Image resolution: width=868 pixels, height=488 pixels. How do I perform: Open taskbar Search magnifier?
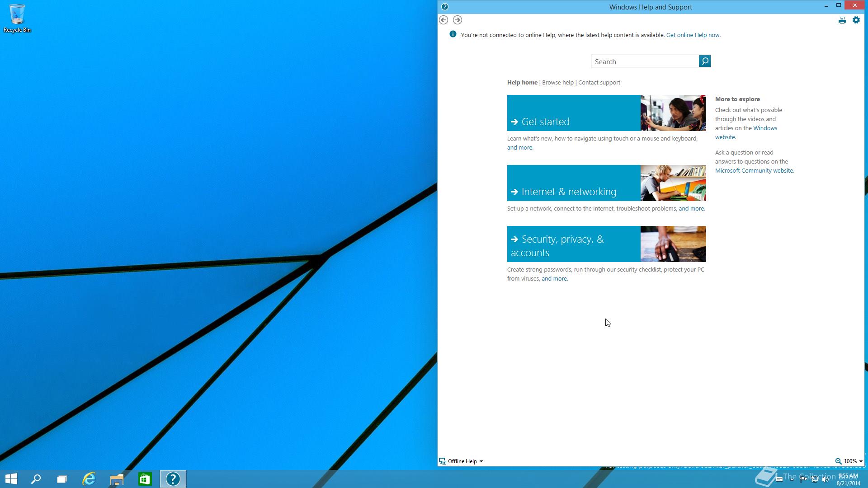(36, 479)
